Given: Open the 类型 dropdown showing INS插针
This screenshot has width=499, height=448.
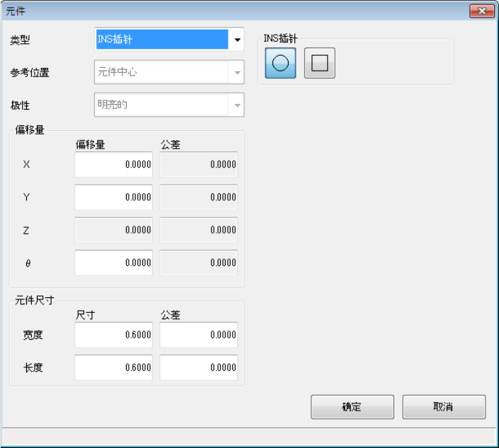Looking at the screenshot, I should pyautogui.click(x=169, y=40).
